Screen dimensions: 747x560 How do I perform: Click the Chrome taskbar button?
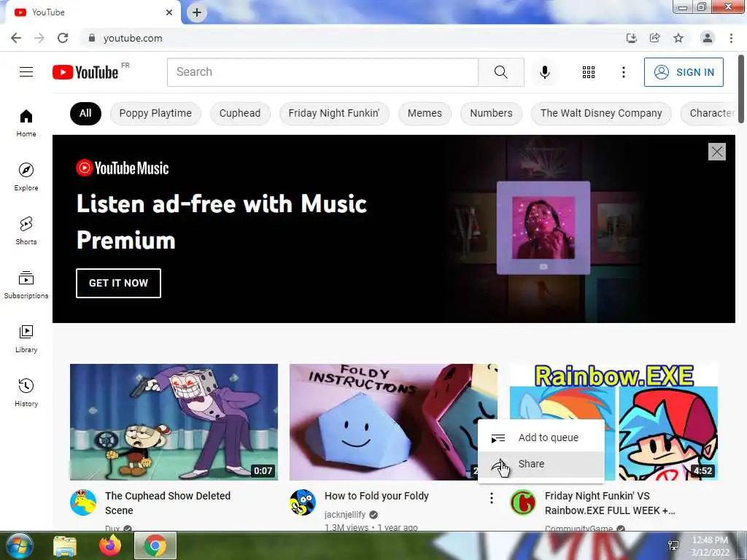point(155,545)
